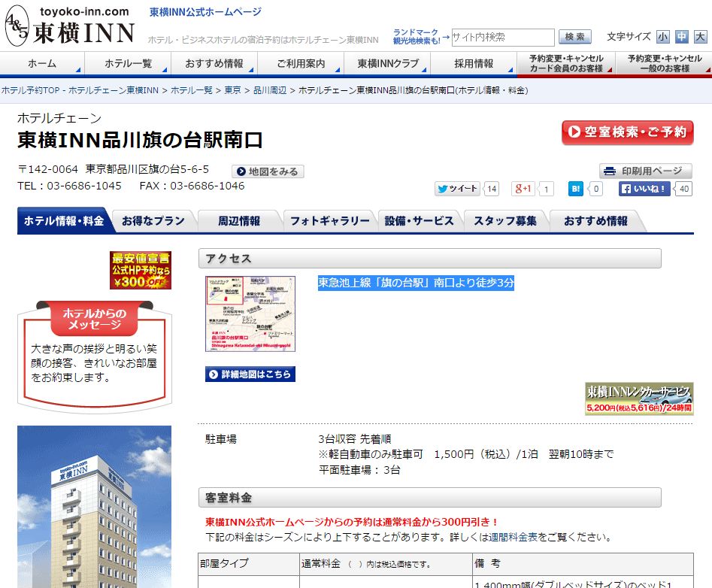Set text size to 大

tap(700, 37)
